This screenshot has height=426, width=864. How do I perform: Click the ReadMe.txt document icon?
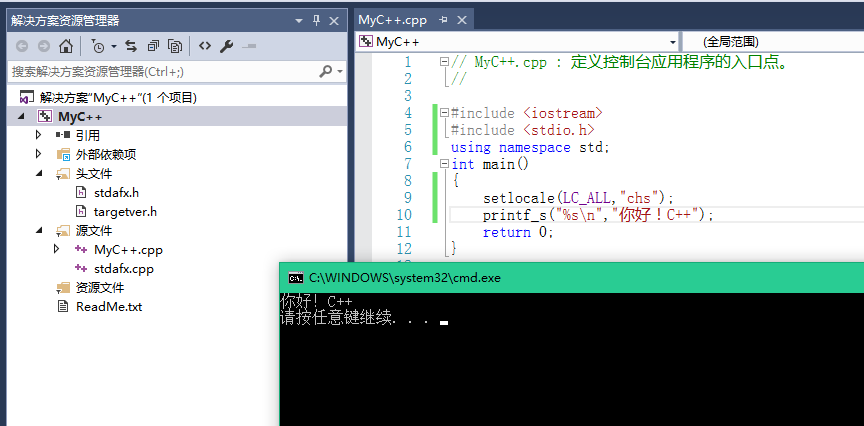[63, 306]
